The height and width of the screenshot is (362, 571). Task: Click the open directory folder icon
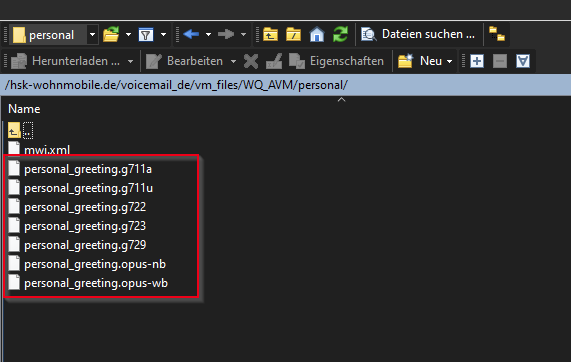(x=111, y=35)
